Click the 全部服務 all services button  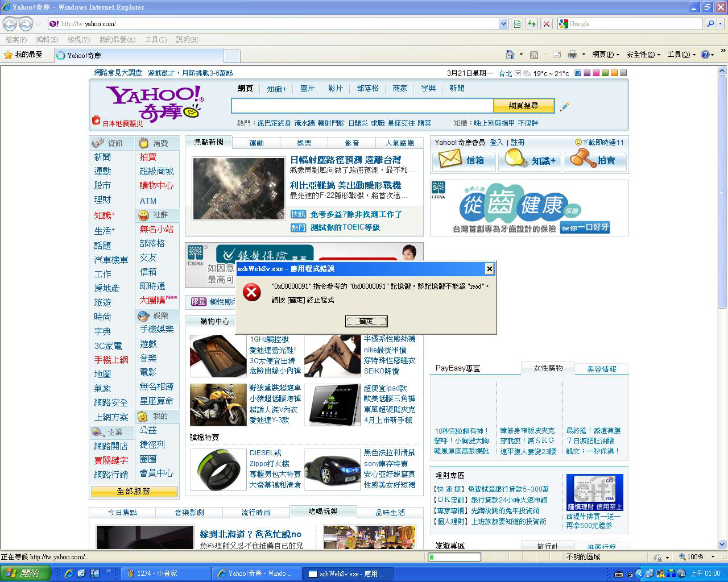[x=134, y=491]
